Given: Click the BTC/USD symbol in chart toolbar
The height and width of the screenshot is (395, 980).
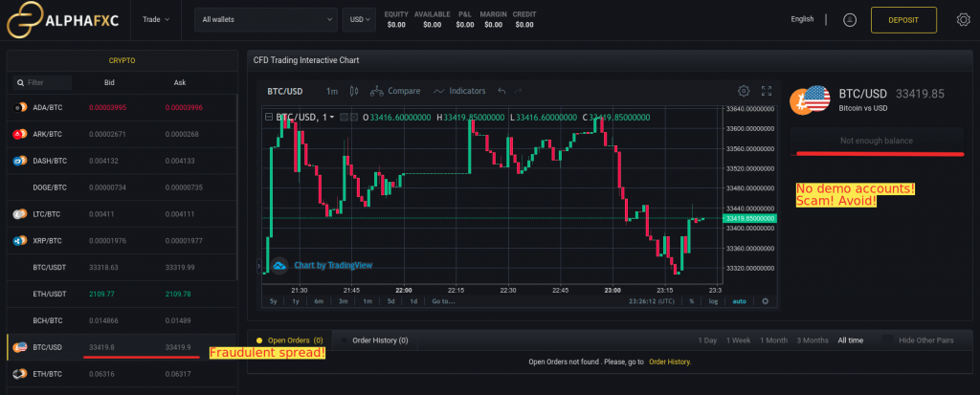Looking at the screenshot, I should [285, 91].
